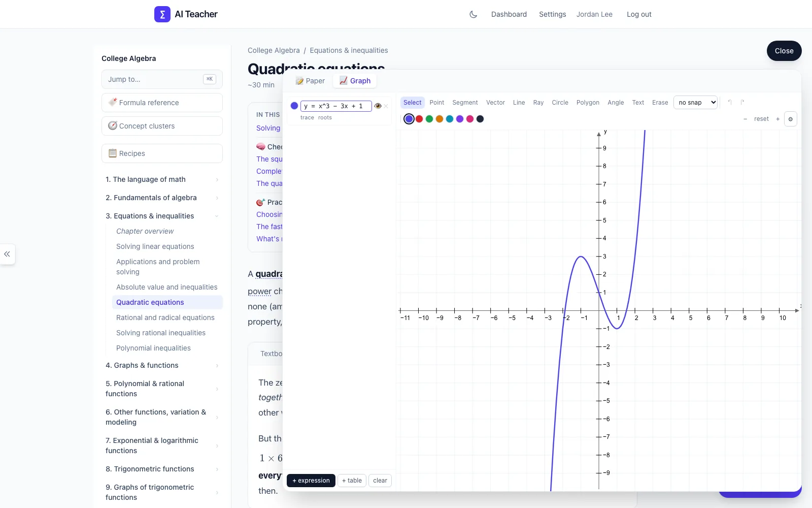
Task: Open graph settings gear icon
Action: 790,119
